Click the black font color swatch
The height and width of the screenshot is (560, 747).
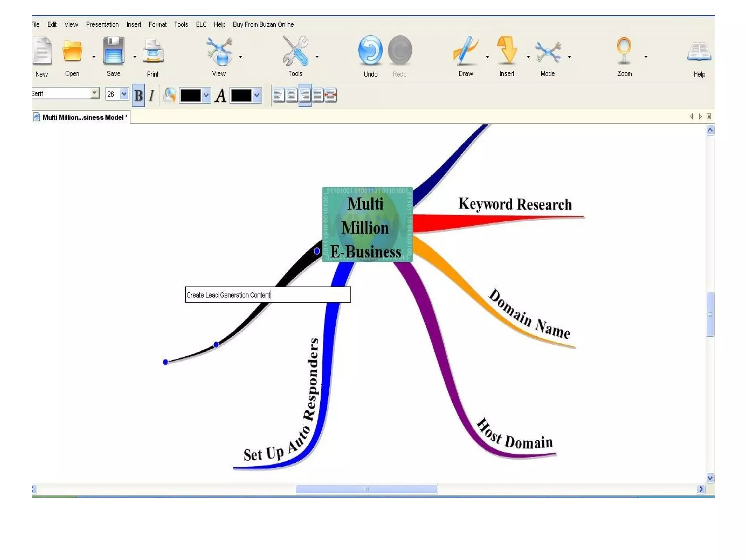click(241, 96)
